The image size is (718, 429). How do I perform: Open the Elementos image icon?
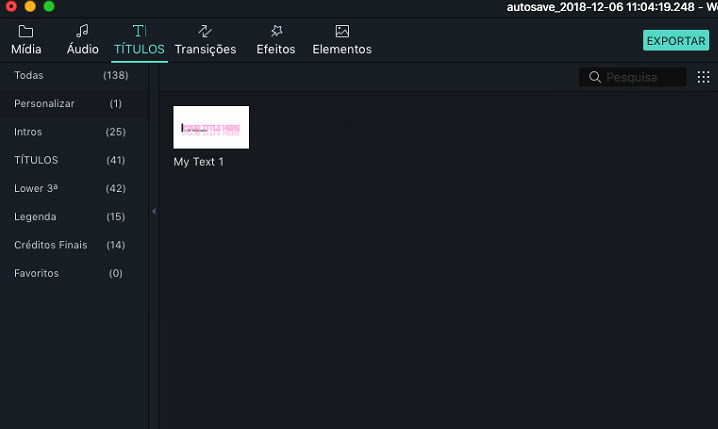coord(342,31)
